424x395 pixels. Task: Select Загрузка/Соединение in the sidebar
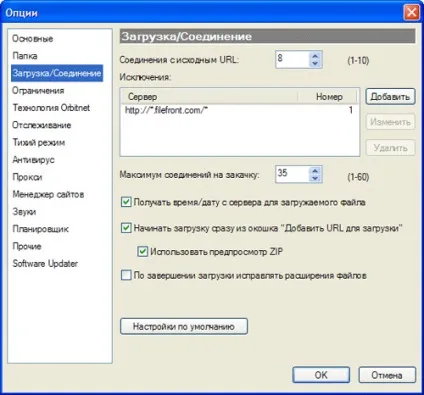(57, 73)
